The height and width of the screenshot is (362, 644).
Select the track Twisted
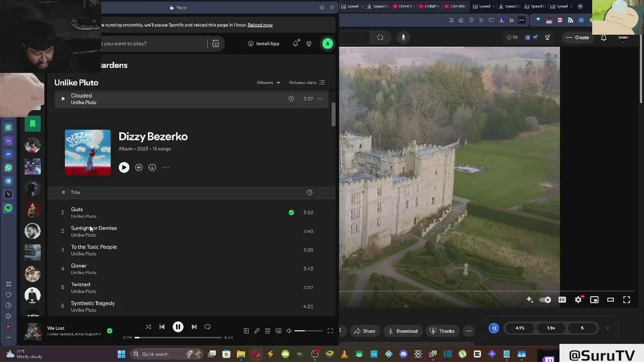(x=192, y=288)
